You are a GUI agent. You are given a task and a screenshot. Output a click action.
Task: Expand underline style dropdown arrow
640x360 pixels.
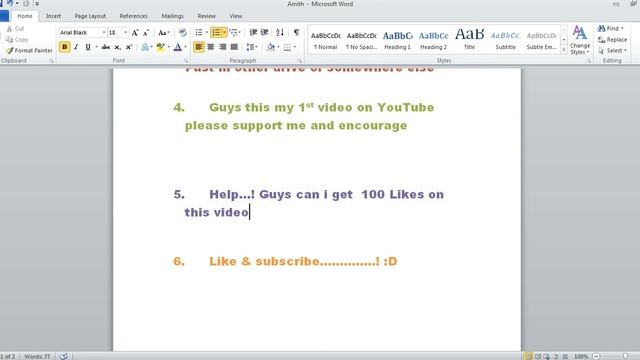tap(96, 47)
